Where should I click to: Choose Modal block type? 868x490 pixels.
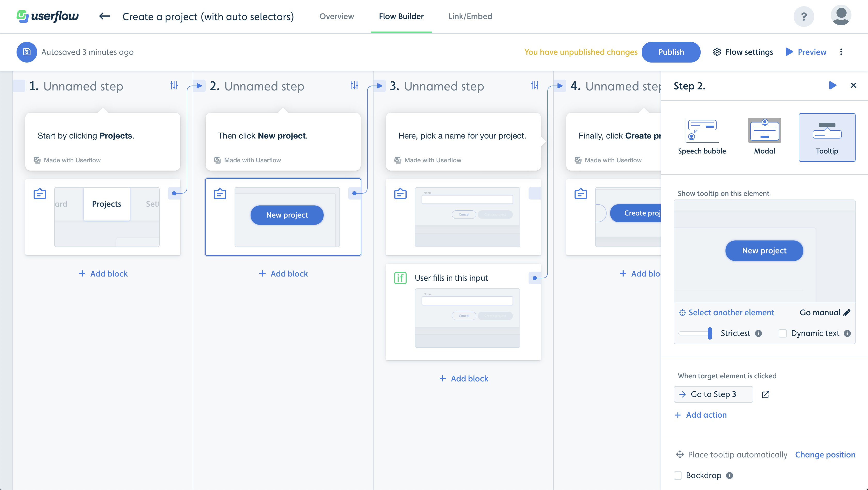(764, 137)
